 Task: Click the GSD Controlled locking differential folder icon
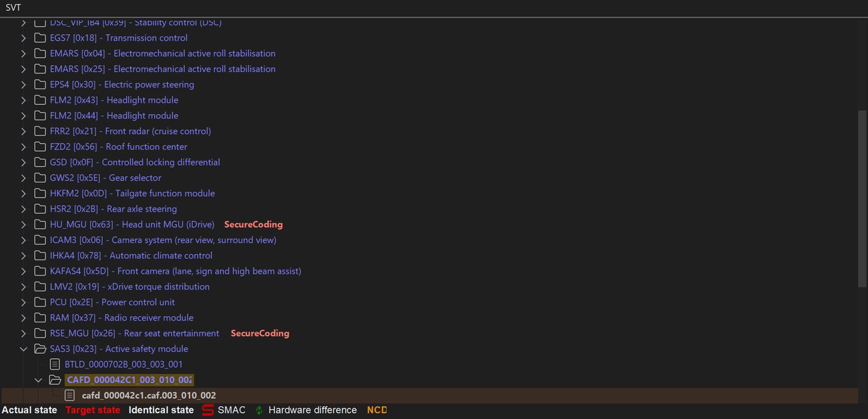tap(40, 162)
